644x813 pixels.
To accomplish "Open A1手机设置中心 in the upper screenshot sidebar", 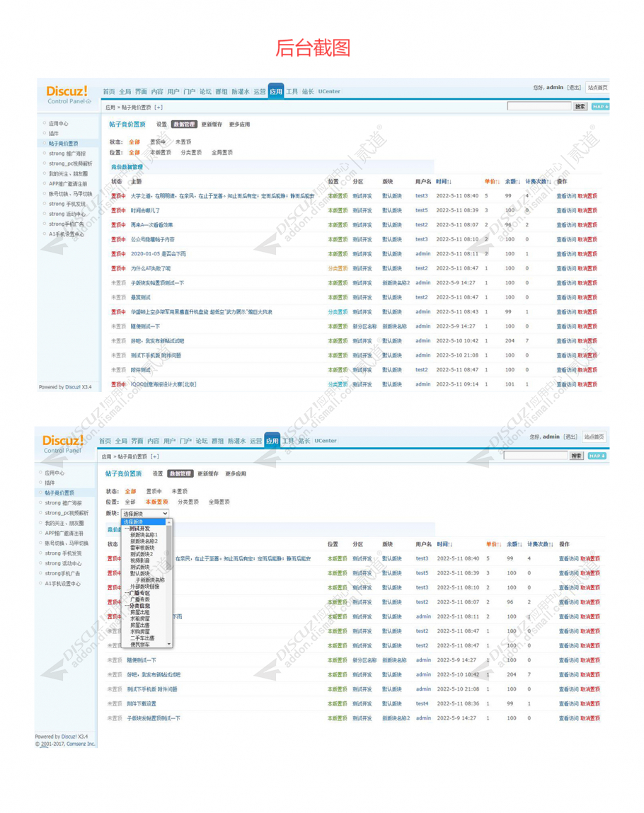I will (x=67, y=234).
